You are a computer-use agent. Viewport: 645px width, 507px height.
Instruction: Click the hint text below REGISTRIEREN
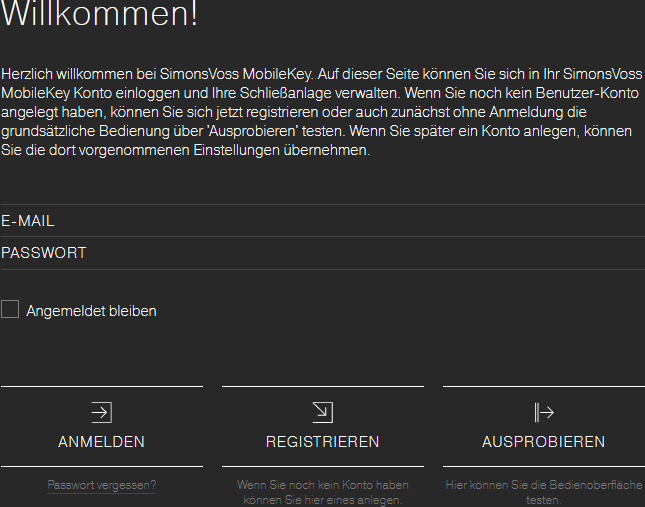(322, 492)
